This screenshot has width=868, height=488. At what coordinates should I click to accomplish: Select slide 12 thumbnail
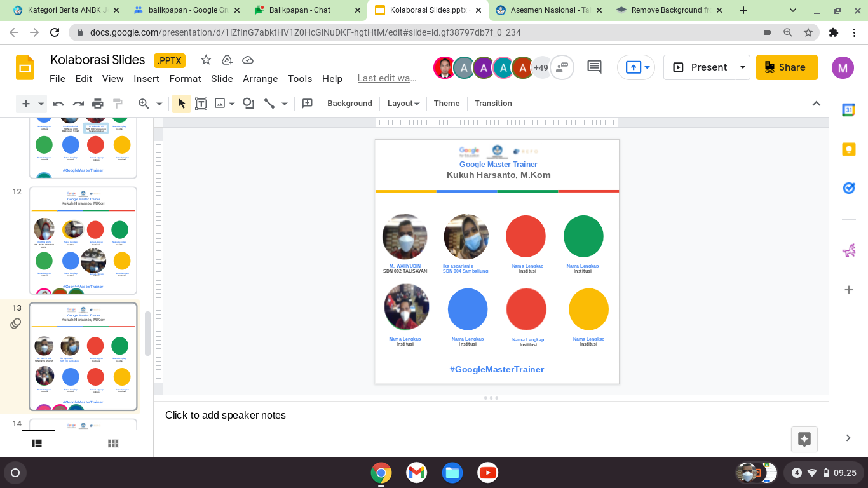pos(83,240)
